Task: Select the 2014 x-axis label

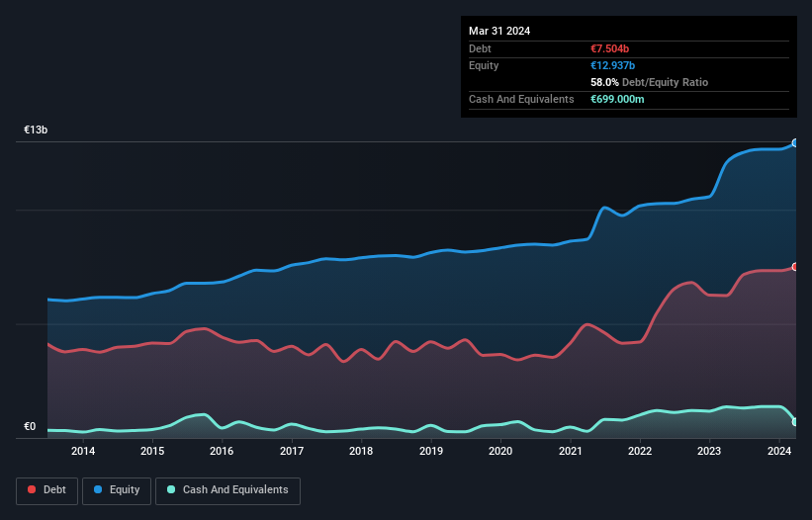Action: tap(83, 451)
